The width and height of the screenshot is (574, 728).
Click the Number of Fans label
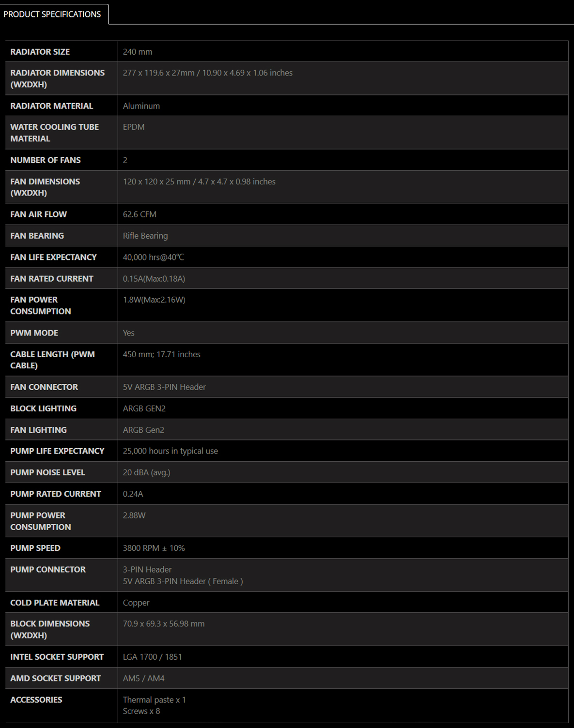coord(46,160)
